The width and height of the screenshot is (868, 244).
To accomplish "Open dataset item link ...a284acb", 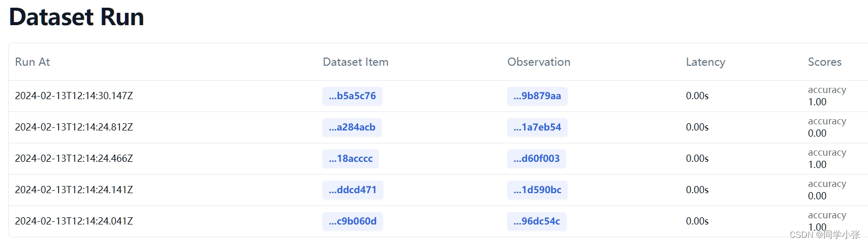I will click(x=352, y=127).
